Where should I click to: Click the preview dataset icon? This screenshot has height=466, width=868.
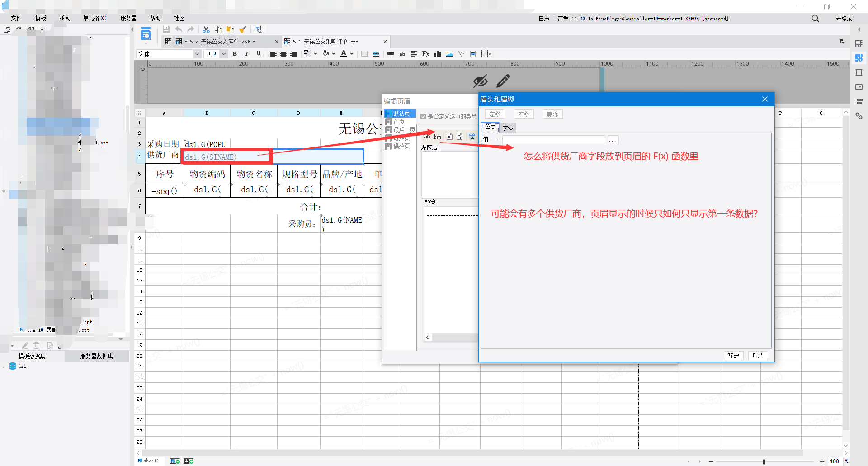pyautogui.click(x=50, y=346)
